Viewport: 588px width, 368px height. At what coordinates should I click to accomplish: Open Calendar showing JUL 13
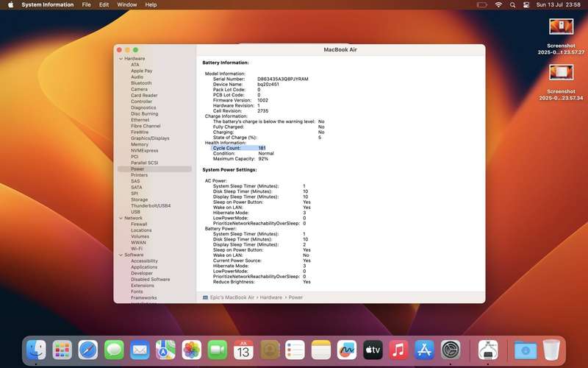pos(243,350)
